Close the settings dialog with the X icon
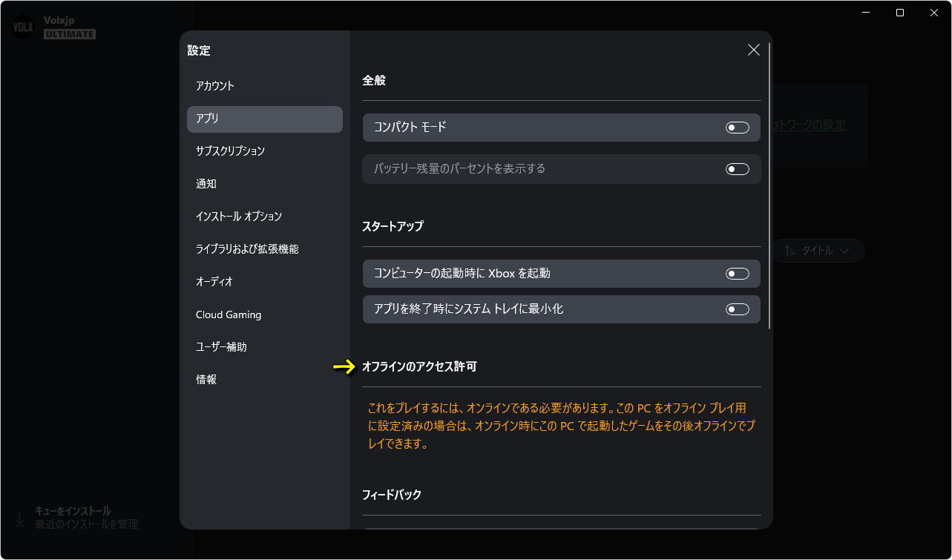952x560 pixels. (753, 50)
